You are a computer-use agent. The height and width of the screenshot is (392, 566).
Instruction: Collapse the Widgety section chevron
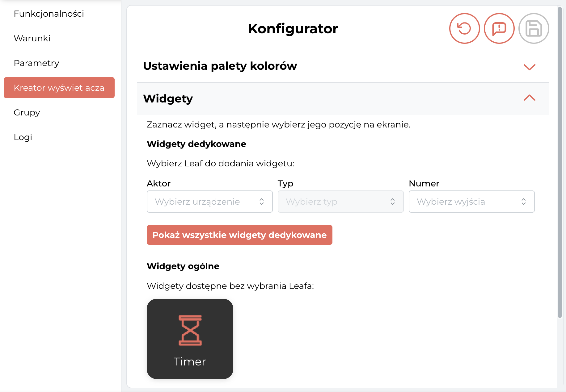click(x=529, y=98)
